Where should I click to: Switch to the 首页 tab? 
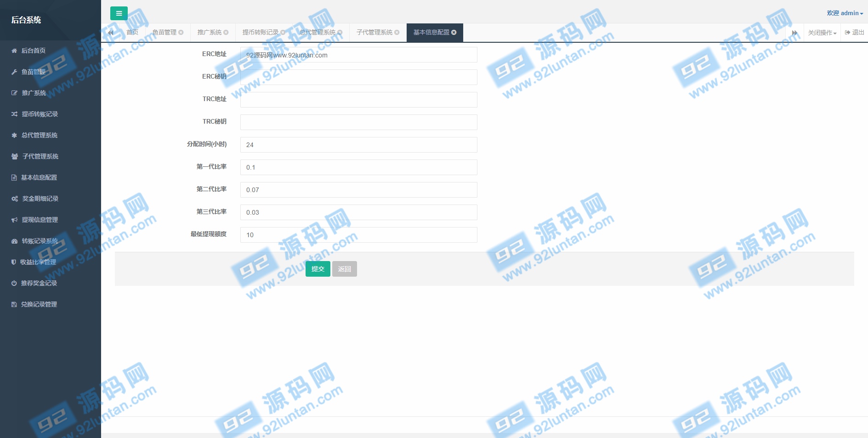tap(132, 32)
